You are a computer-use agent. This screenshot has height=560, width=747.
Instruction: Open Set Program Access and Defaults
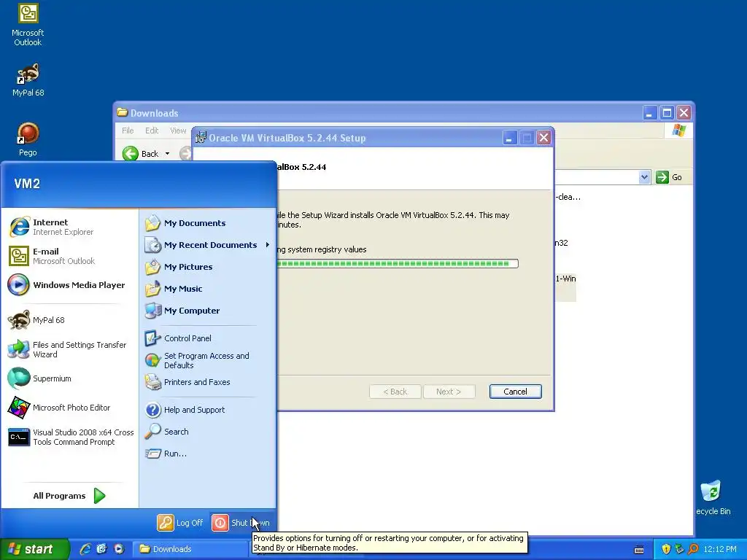click(208, 360)
